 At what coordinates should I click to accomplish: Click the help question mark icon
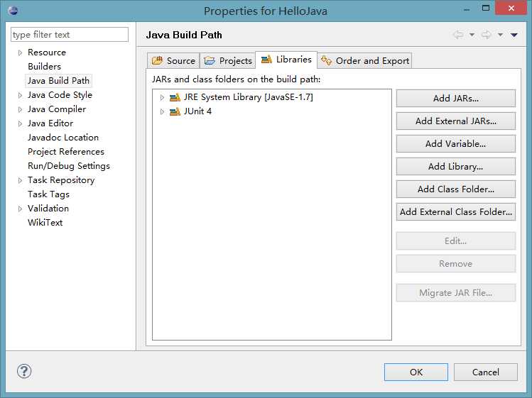pyautogui.click(x=24, y=371)
